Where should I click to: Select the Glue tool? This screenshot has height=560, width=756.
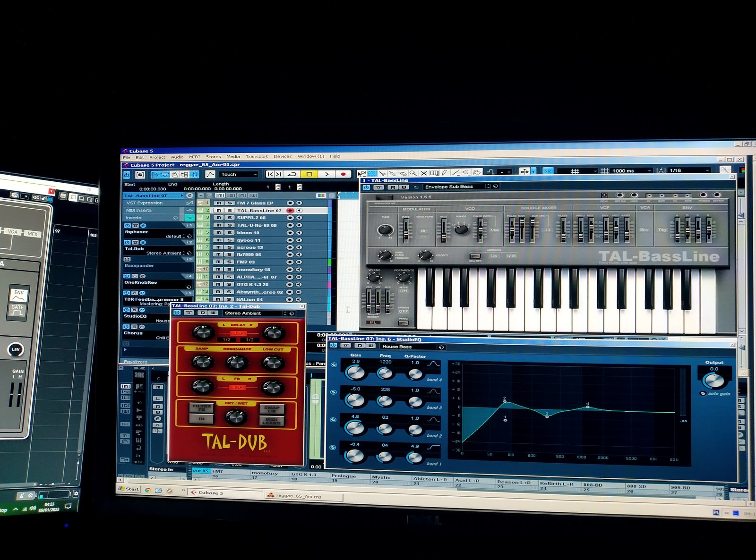point(392,173)
